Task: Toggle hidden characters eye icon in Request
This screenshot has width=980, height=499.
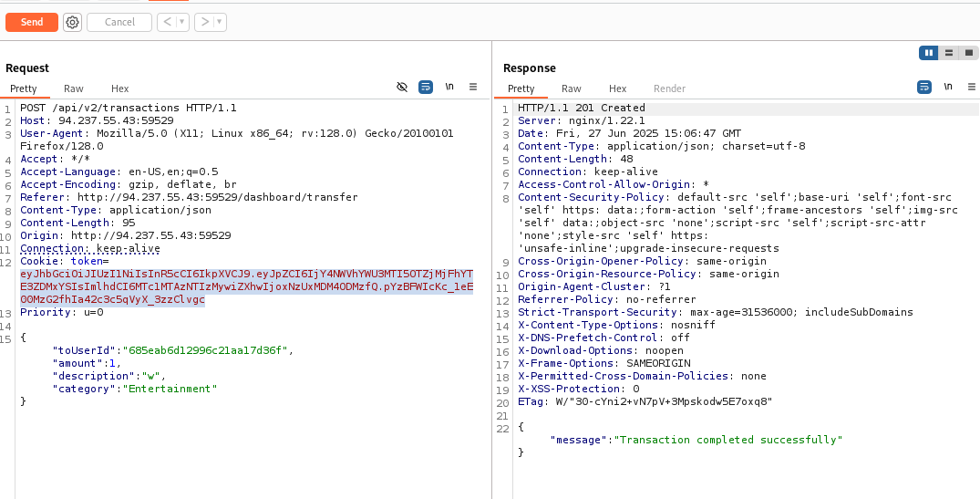Action: [x=402, y=88]
